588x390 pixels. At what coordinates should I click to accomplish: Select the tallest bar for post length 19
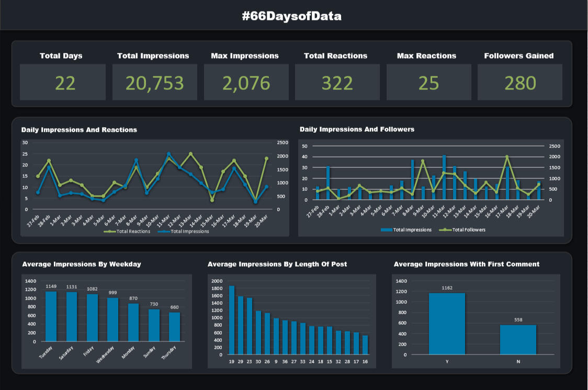tap(232, 320)
